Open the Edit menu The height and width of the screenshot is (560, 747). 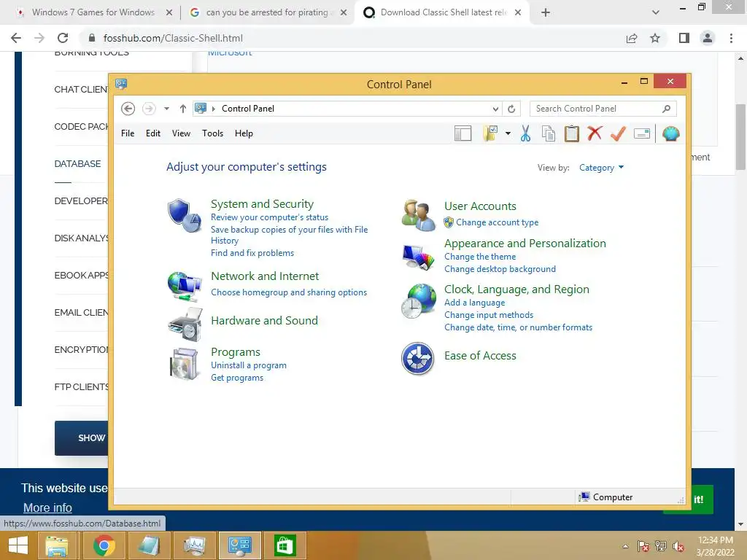pos(153,133)
